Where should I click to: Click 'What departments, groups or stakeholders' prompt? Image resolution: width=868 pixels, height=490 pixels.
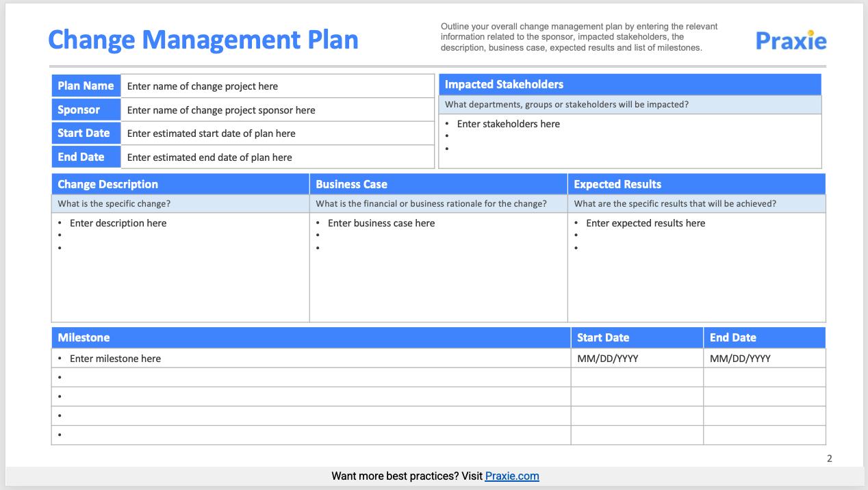567,104
